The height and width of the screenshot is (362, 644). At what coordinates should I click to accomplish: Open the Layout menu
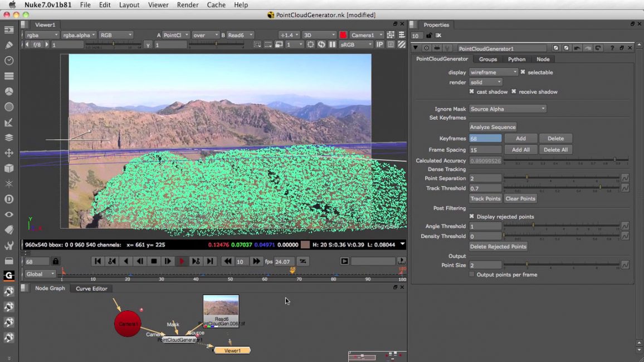point(129,5)
